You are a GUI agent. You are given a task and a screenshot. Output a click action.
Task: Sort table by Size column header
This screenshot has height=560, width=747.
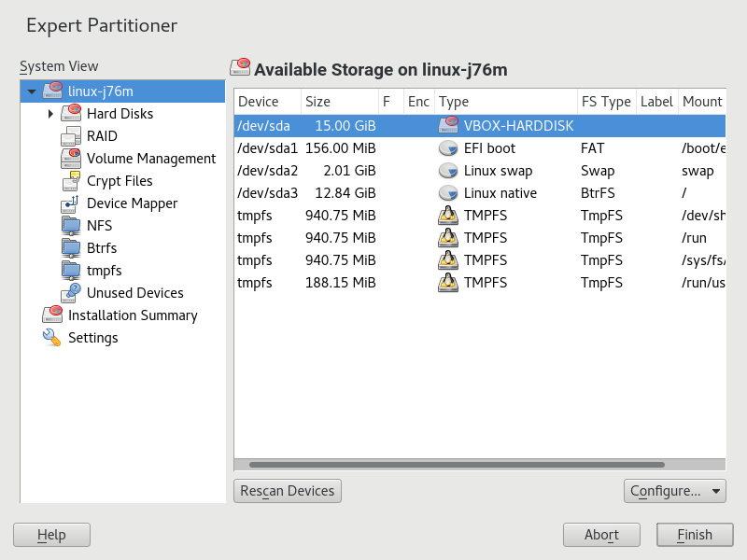pyautogui.click(x=318, y=102)
